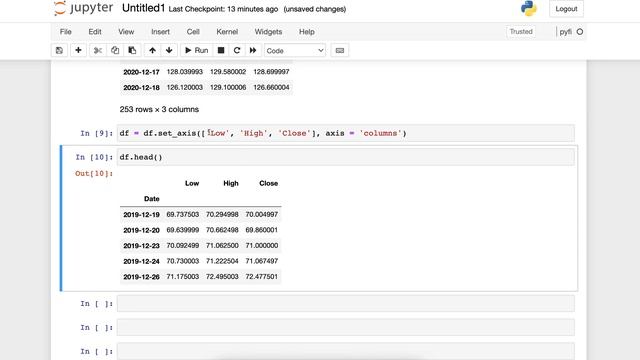640x360 pixels.
Task: Open the File menu
Action: 65,32
